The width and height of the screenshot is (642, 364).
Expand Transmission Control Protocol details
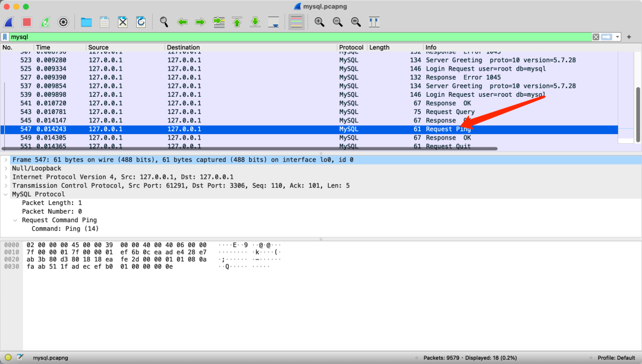(x=6, y=186)
